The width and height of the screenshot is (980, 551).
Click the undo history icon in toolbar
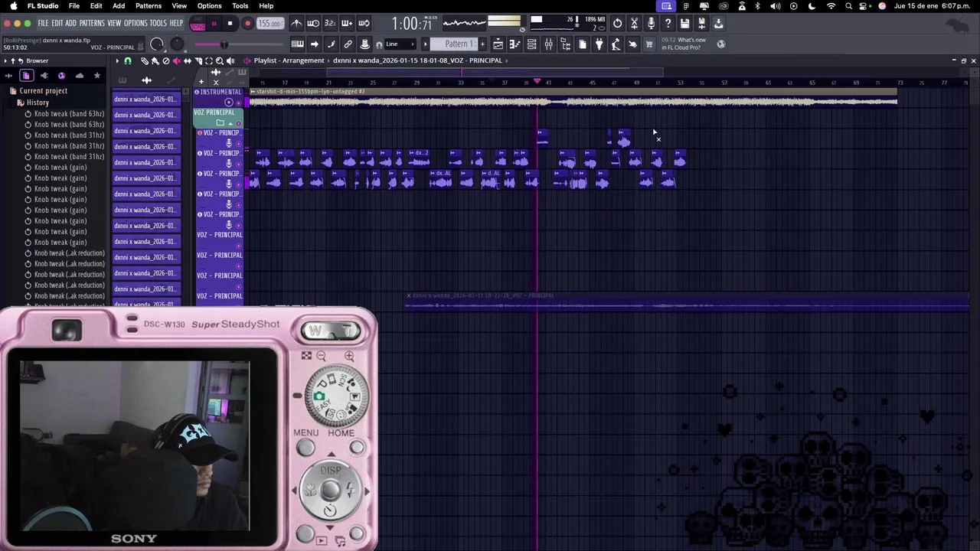pyautogui.click(x=617, y=24)
